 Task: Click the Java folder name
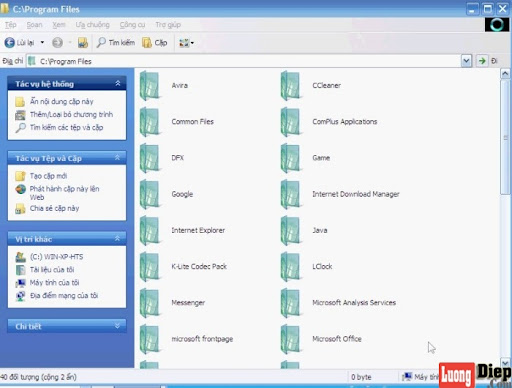tap(320, 230)
